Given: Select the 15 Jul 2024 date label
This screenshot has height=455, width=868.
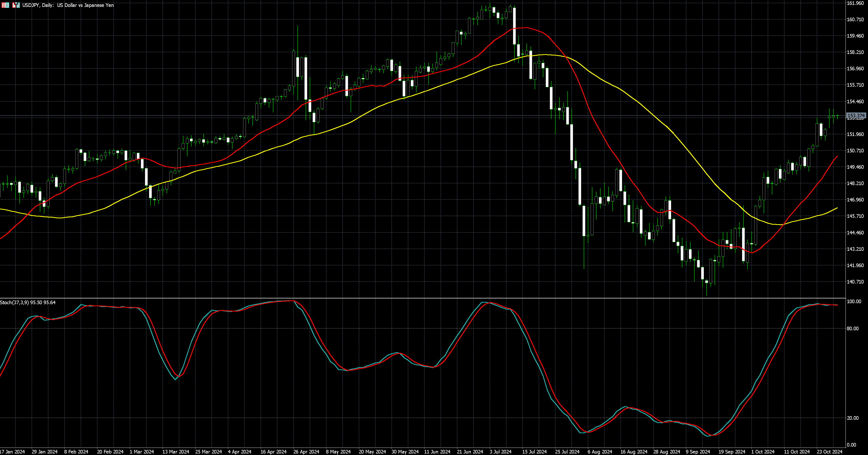Looking at the screenshot, I should (534, 452).
